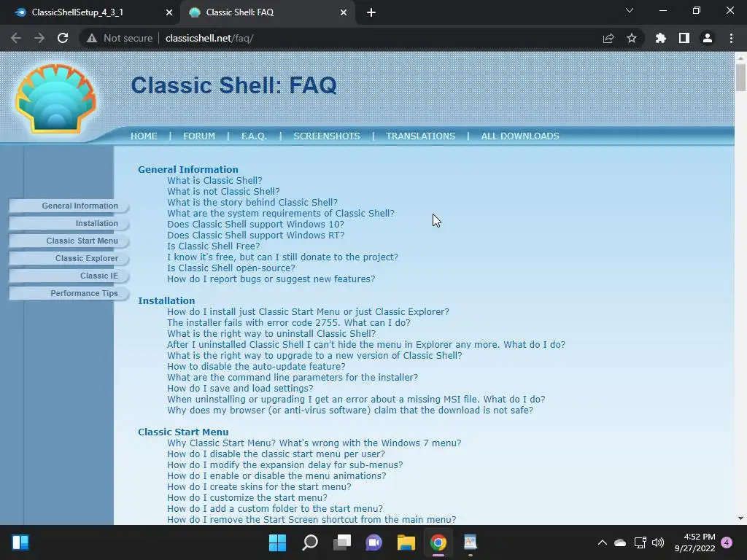Open the Windows Start button in taskbar center
Screen dimensions: 747x560
tap(278, 542)
